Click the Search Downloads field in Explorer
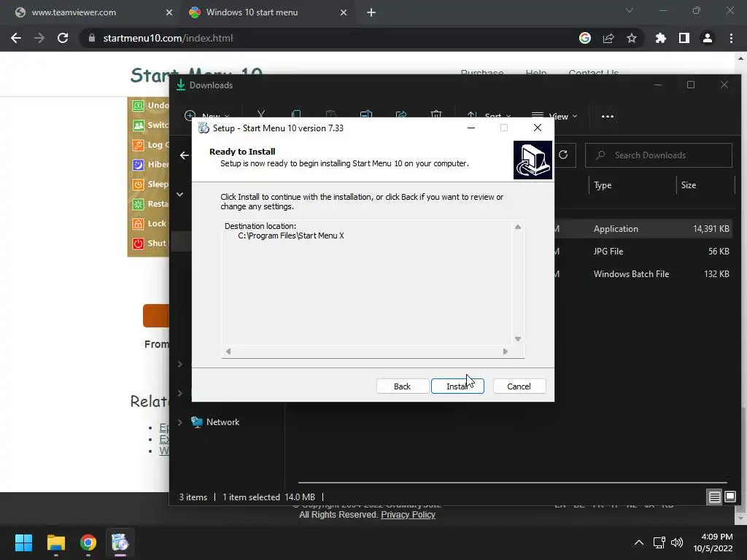Screen dimensions: 747x560 [x=659, y=155]
